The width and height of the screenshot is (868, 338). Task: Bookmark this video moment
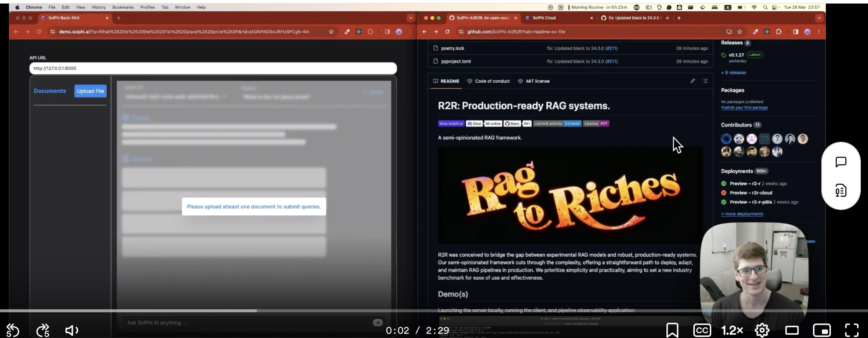[x=672, y=330]
